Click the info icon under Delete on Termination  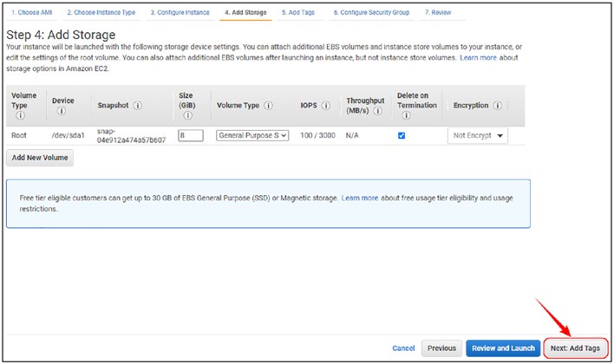[406, 115]
